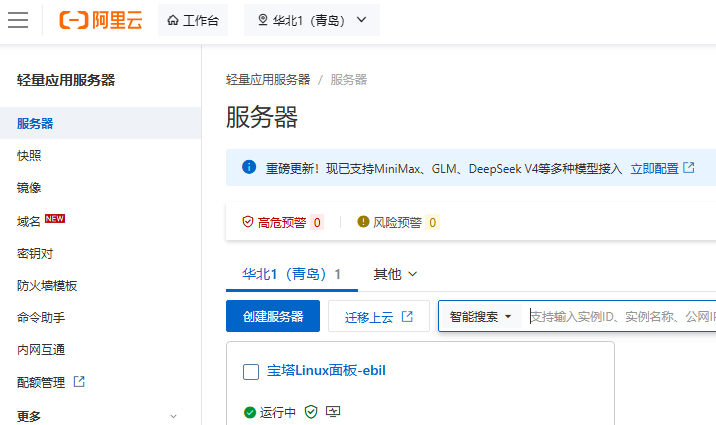Open 密钥对 in the sidebar
Screen dimensions: 716x425
(x=35, y=253)
